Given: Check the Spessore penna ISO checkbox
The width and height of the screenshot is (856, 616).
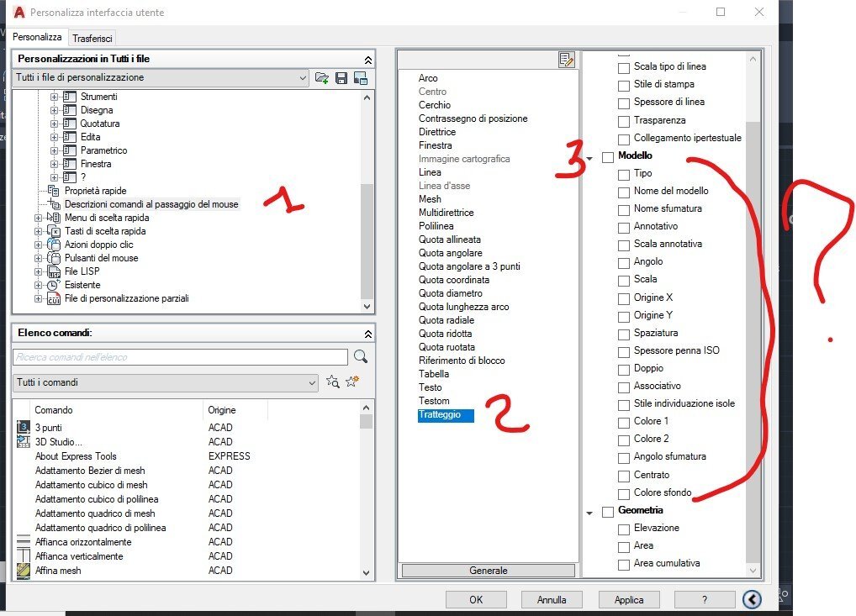Looking at the screenshot, I should tap(623, 352).
